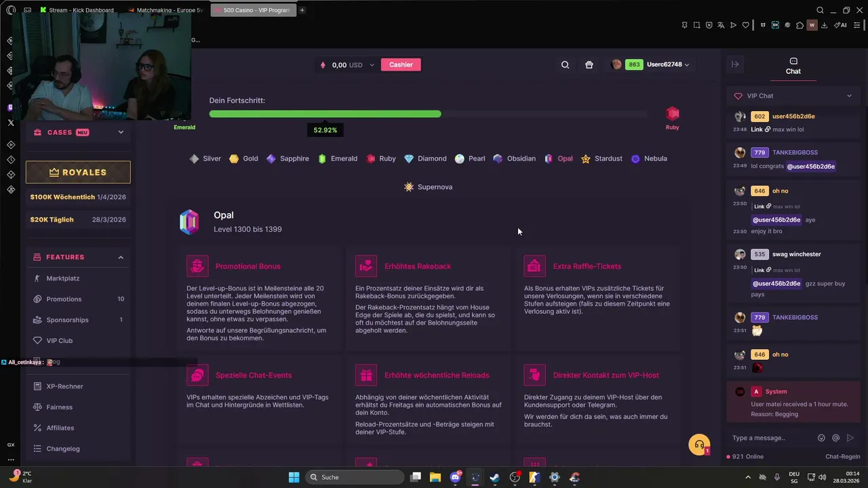Image resolution: width=868 pixels, height=488 pixels.
Task: Select the Stardust VIP tier tab
Action: [x=601, y=159]
